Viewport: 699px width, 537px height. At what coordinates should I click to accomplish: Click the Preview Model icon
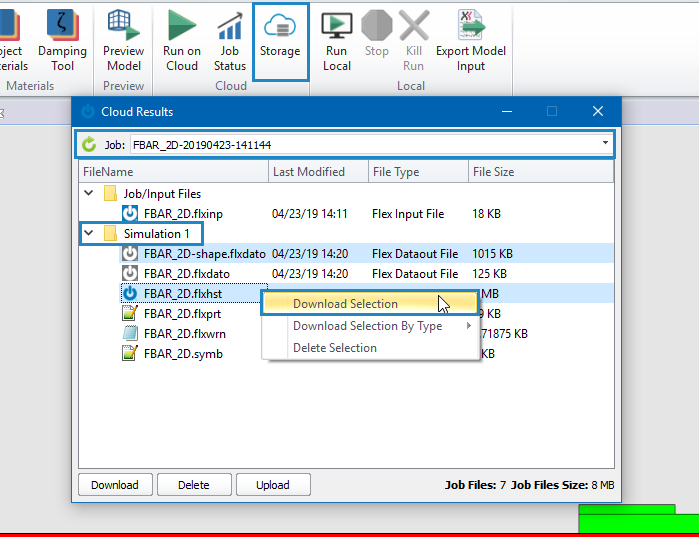123,25
